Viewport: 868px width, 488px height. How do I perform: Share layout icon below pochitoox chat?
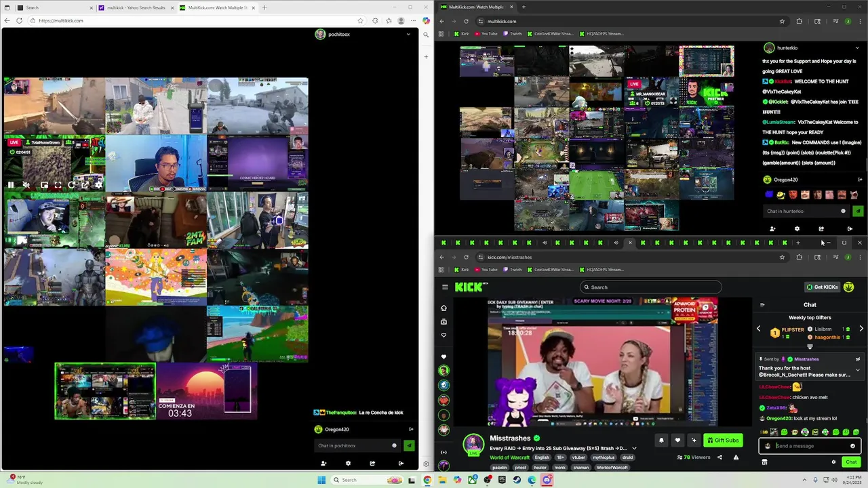372,464
